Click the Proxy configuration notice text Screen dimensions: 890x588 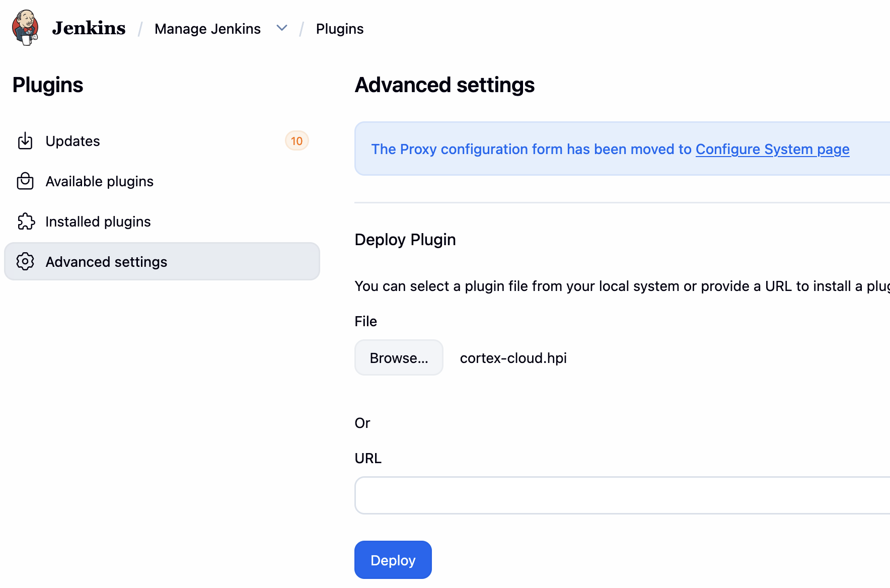pos(531,150)
